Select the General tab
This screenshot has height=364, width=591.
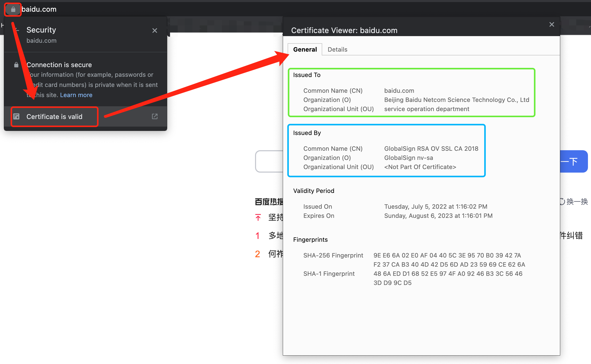(x=305, y=49)
